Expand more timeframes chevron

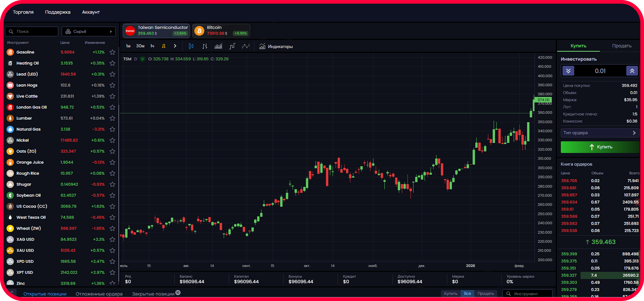point(175,46)
